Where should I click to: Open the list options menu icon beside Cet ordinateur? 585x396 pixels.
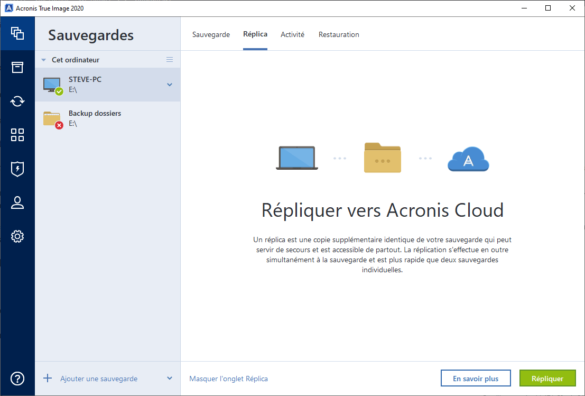point(169,60)
